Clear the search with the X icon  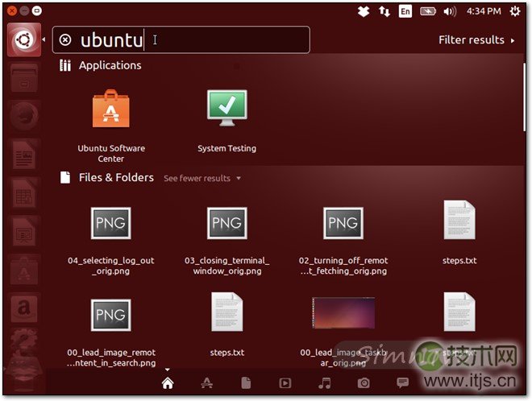[x=65, y=40]
